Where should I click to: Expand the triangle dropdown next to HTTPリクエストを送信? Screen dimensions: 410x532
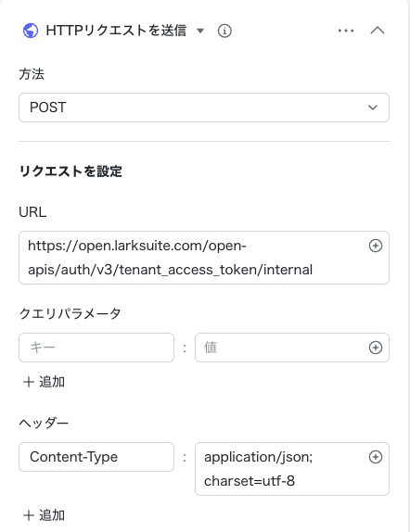coord(200,31)
